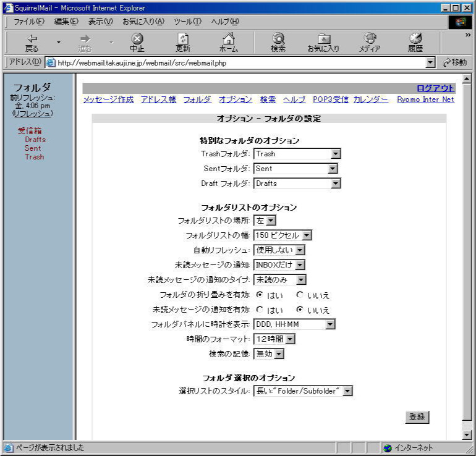Open the アドレス帳 link
Screen dimensions: 476x456
pyautogui.click(x=158, y=99)
